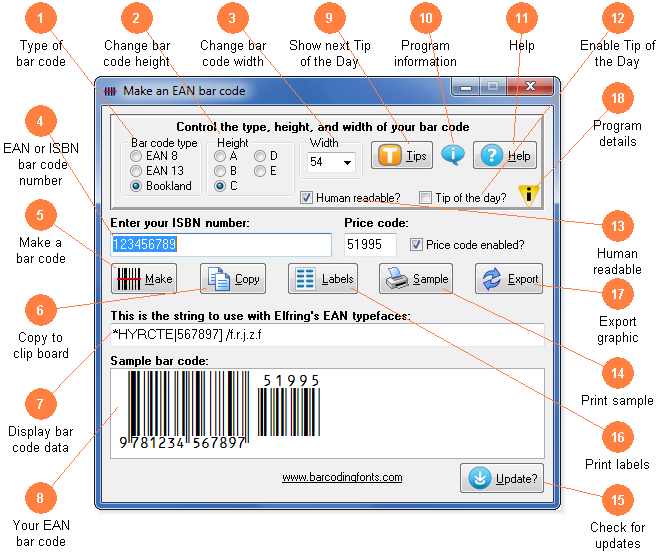Image resolution: width=658 pixels, height=553 pixels.
Task: Open program details via yellow triangle icon
Action: (529, 195)
